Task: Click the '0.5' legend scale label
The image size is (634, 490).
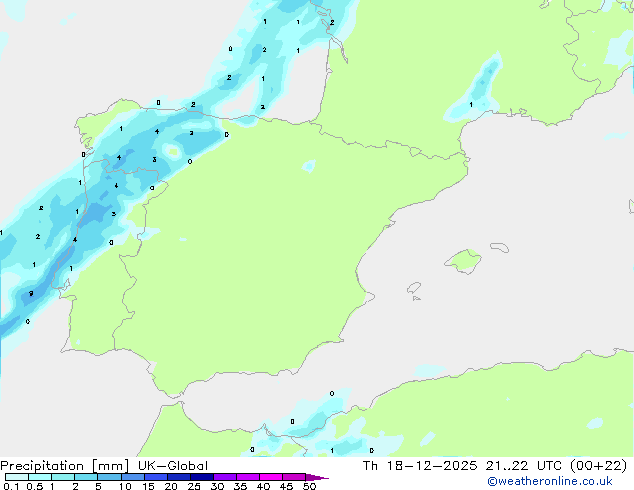Action: click(34, 486)
